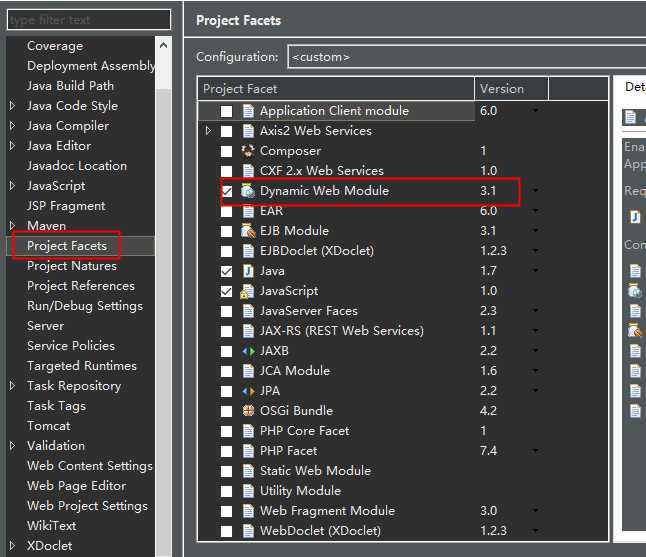Enable the JavaServer Faces checkbox

(x=226, y=311)
